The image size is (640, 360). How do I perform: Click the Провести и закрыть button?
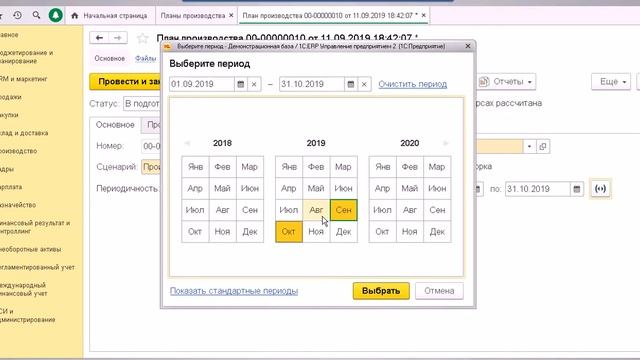[x=125, y=82]
